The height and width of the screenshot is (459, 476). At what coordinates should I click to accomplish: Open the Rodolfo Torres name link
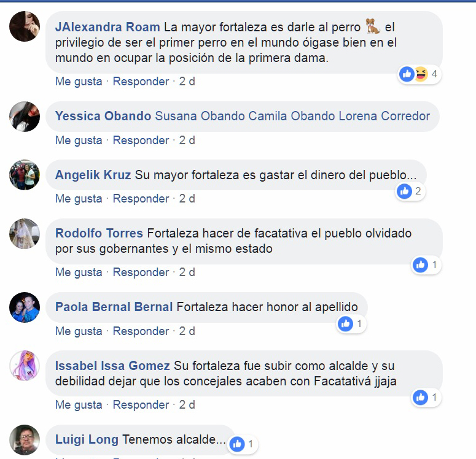[99, 233]
